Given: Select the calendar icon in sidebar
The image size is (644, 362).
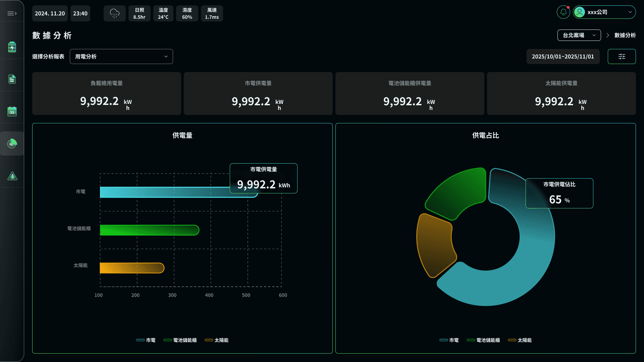Looking at the screenshot, I should coord(12,111).
